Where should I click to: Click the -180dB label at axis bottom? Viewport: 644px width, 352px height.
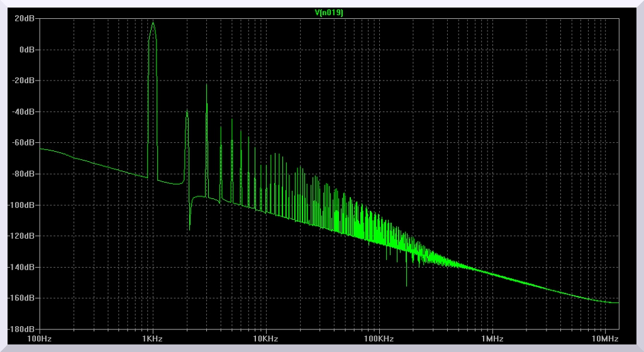pos(21,329)
